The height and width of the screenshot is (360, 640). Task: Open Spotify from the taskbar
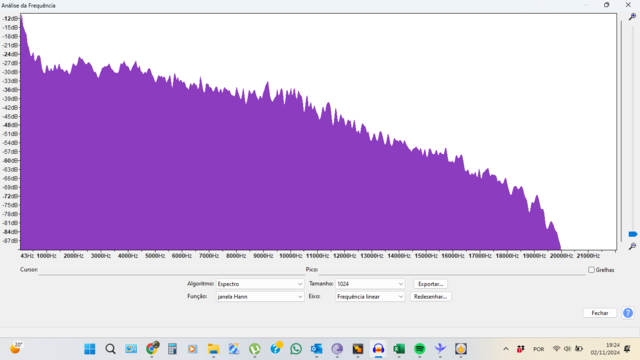coord(420,349)
